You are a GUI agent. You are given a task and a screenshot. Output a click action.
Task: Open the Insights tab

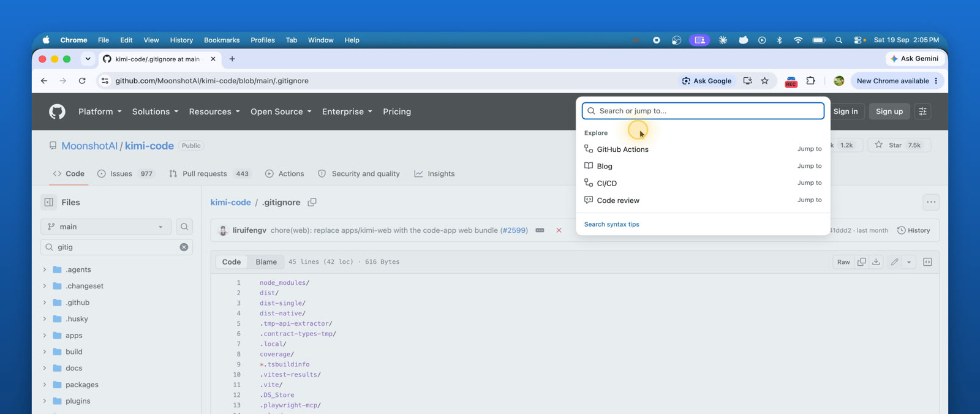tap(434, 174)
